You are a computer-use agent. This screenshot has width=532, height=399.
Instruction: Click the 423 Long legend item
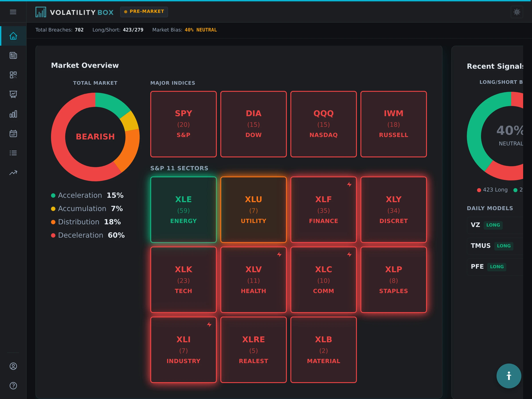pos(492,190)
